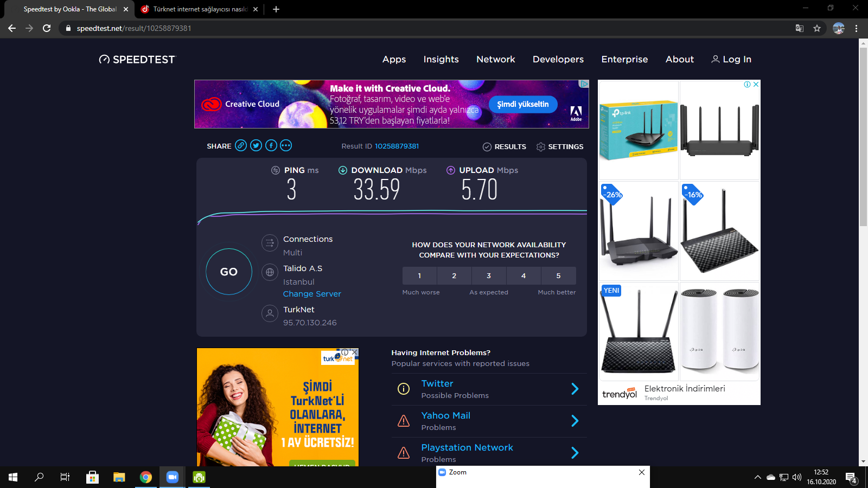The image size is (868, 488).
Task: Bookmark this page with the star icon
Action: (x=817, y=28)
